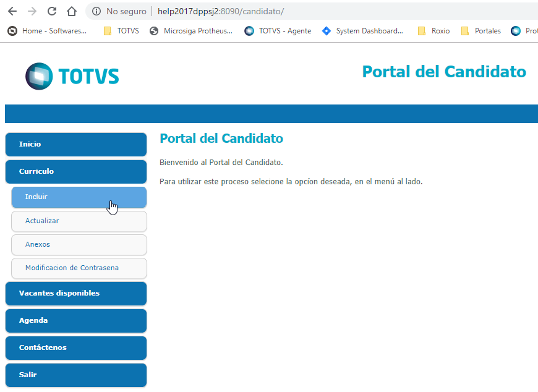The height and width of the screenshot is (392, 538).
Task: Reload the page with refresh icon
Action: 52,11
